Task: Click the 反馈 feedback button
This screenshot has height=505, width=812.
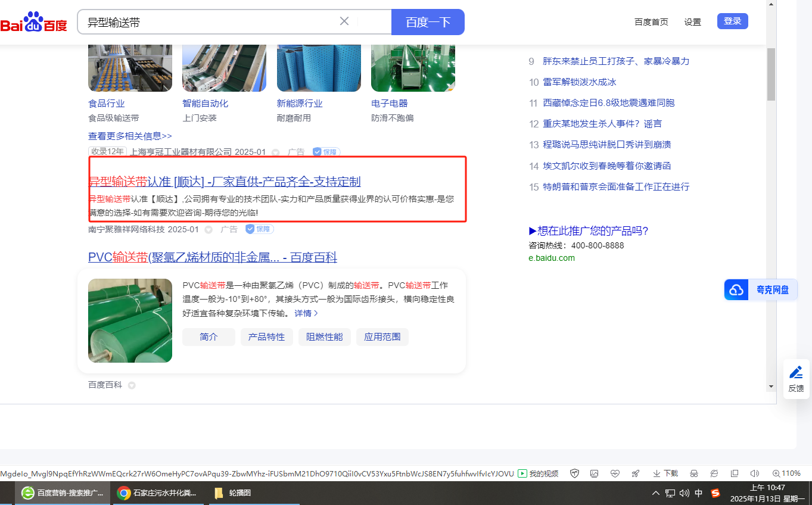Action: point(796,379)
